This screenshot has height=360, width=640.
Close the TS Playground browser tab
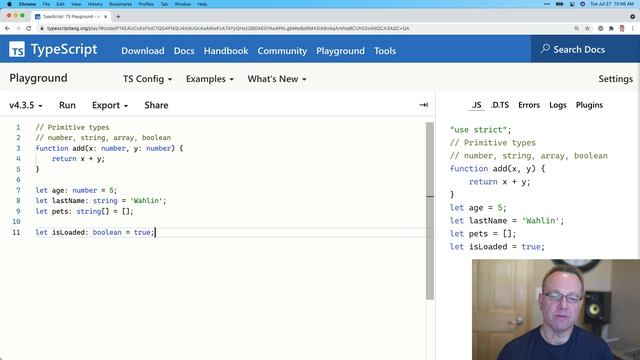[x=106, y=16]
